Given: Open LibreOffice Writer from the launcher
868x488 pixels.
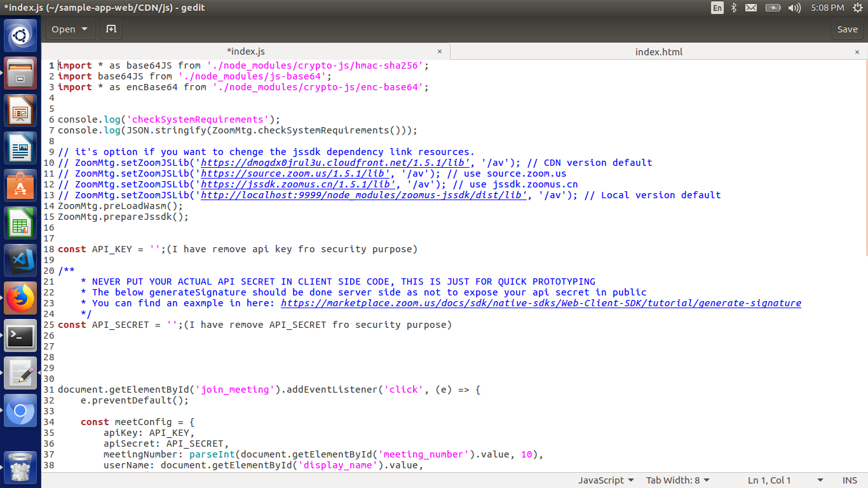Looking at the screenshot, I should pos(20,148).
